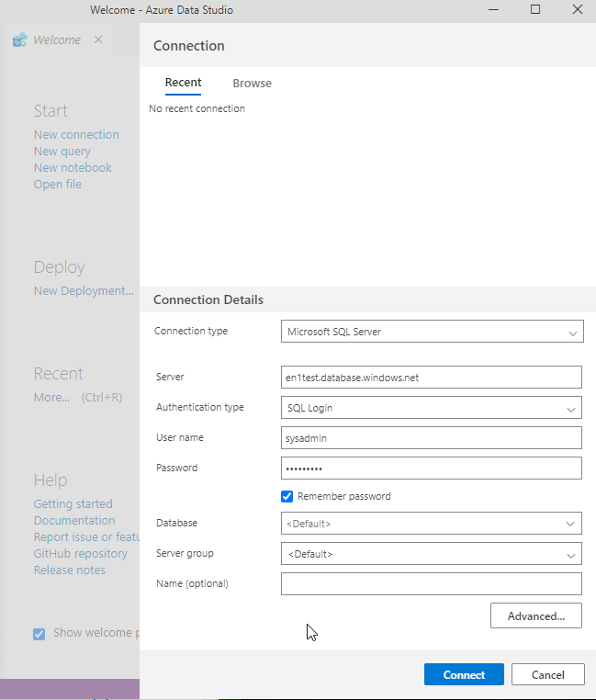Uncheck Show welcome page on startup
The image size is (596, 700).
click(39, 633)
